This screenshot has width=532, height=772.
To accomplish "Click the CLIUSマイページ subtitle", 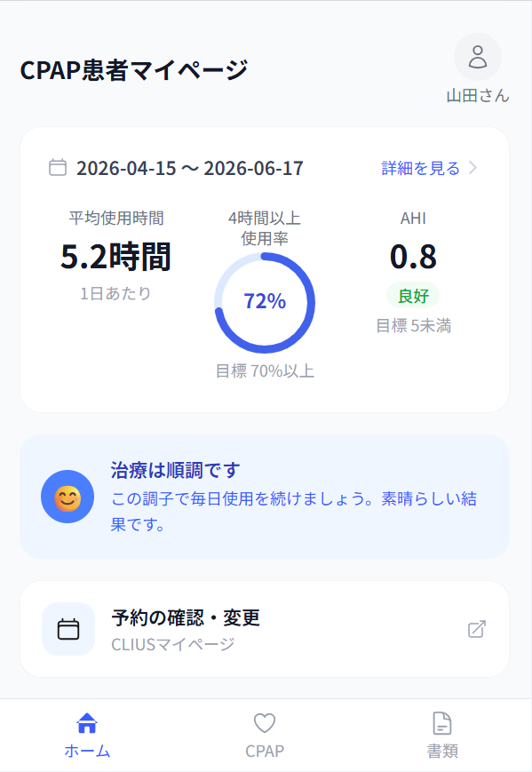I will coord(172,644).
